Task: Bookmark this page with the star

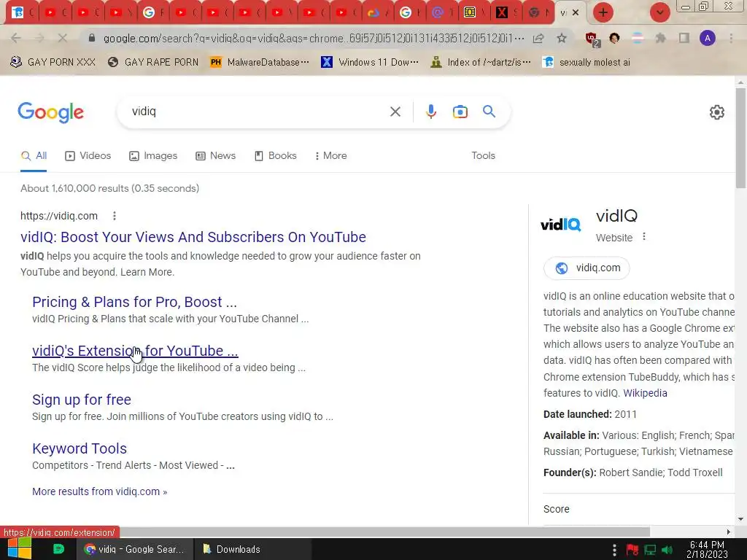Action: pyautogui.click(x=562, y=38)
